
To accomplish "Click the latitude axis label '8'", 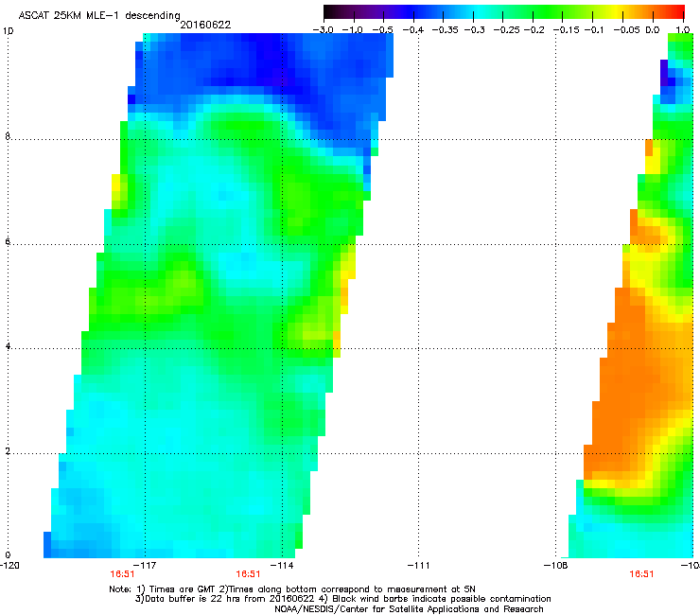I will 8,136.
